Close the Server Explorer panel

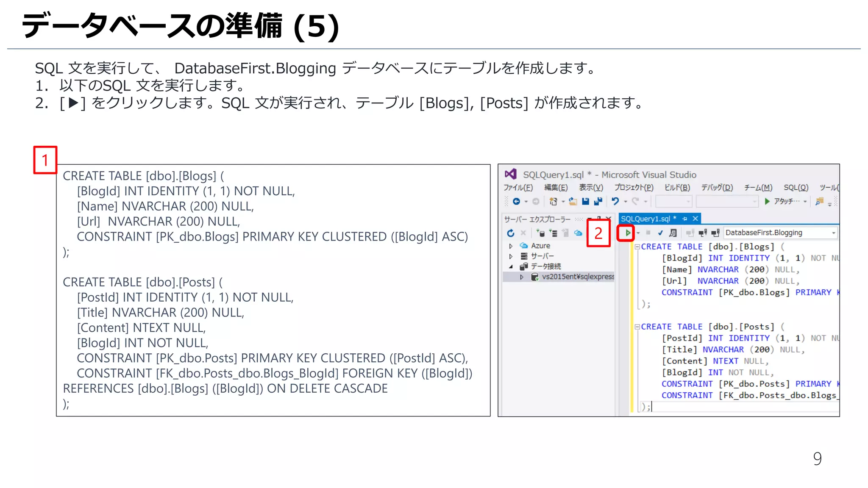(609, 219)
